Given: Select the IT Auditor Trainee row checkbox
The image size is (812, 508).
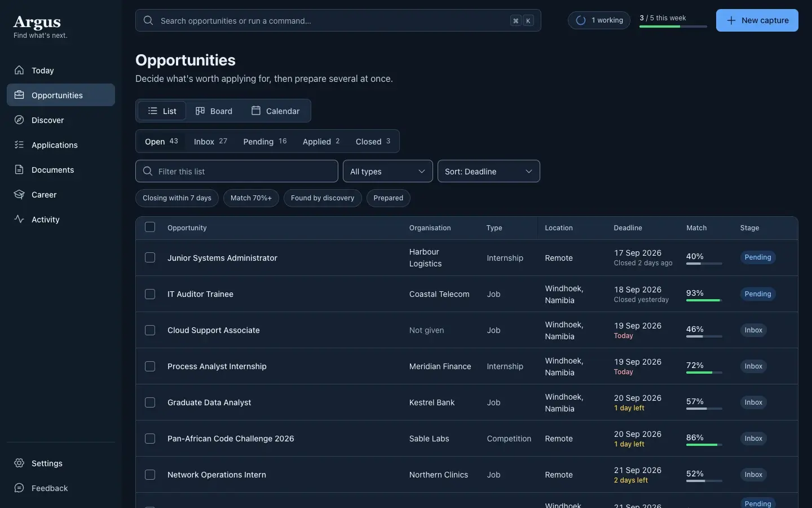Looking at the screenshot, I should [150, 294].
